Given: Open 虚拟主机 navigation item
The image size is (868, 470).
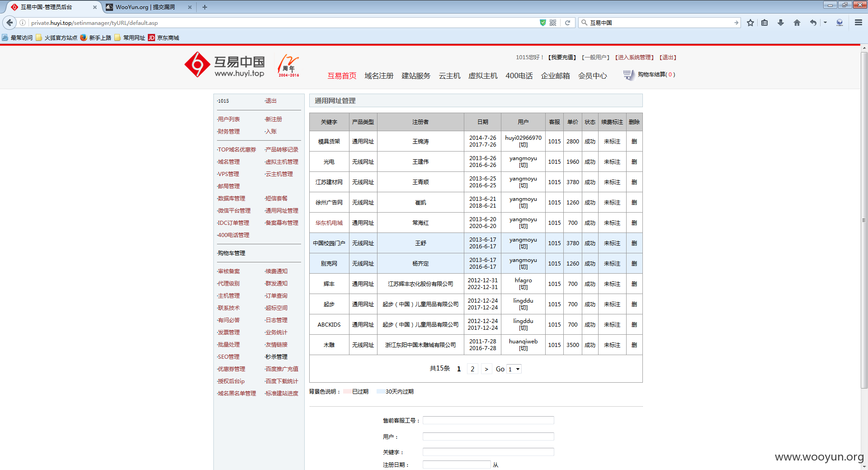Looking at the screenshot, I should [x=483, y=76].
